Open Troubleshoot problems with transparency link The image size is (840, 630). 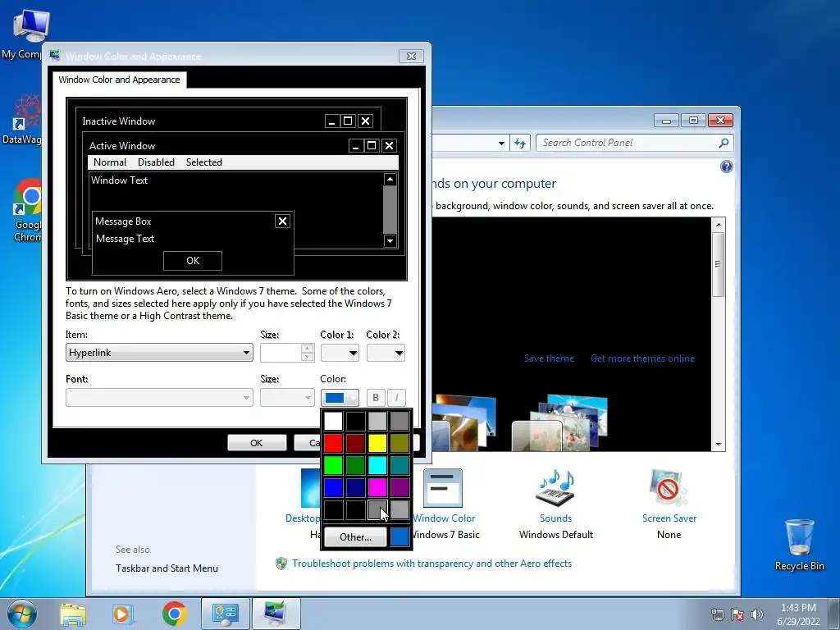[x=431, y=564]
